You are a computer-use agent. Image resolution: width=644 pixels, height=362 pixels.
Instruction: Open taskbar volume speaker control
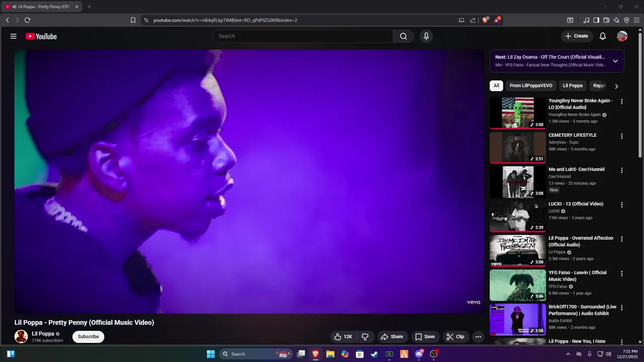coord(608,354)
